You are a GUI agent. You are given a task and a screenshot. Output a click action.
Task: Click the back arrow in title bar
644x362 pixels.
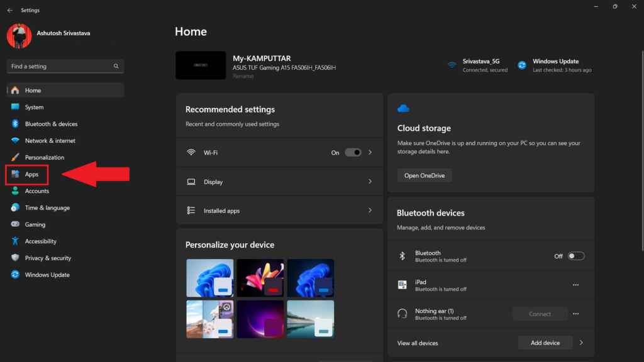[x=9, y=10]
